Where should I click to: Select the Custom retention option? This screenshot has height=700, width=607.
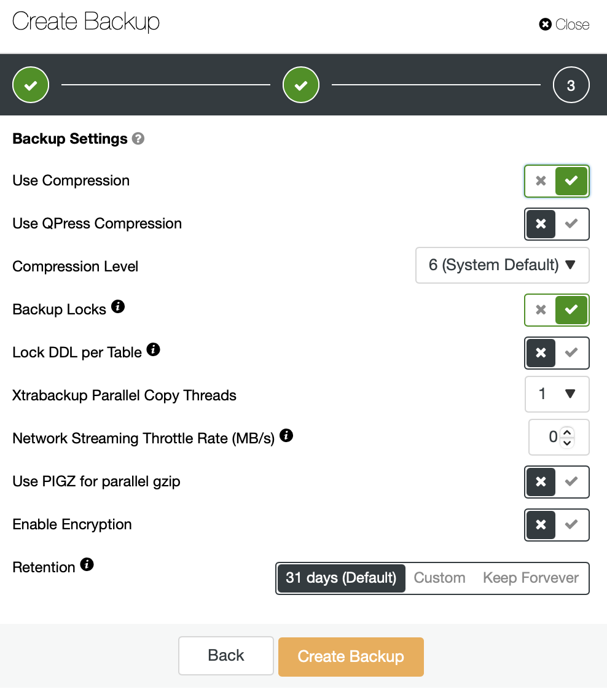tap(439, 578)
